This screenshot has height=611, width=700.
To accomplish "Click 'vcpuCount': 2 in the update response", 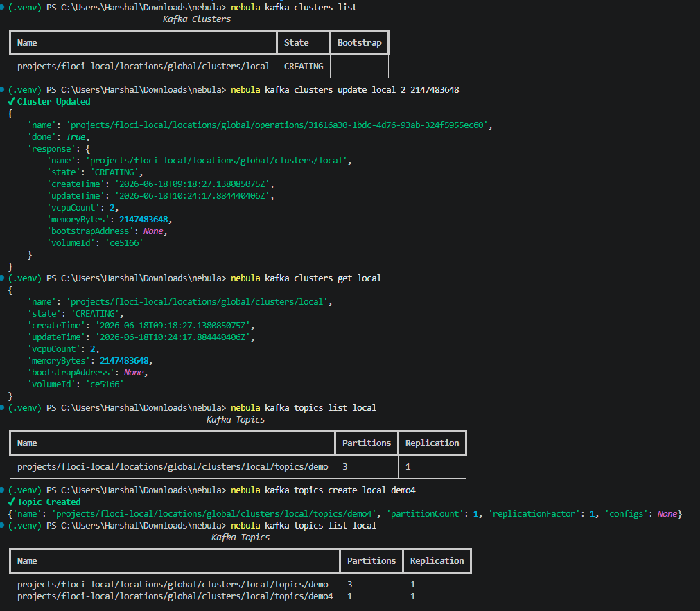I will click(x=83, y=208).
